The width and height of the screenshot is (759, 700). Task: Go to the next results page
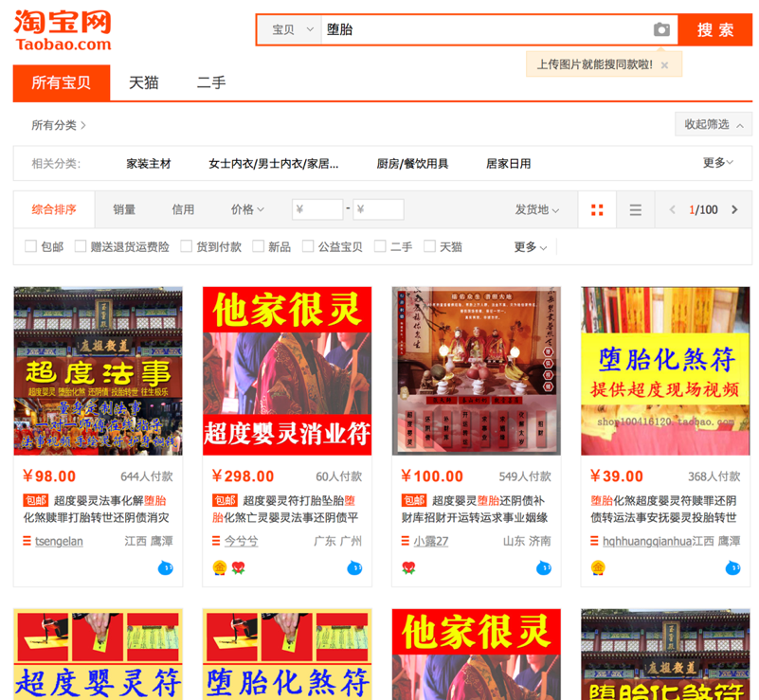tap(734, 209)
